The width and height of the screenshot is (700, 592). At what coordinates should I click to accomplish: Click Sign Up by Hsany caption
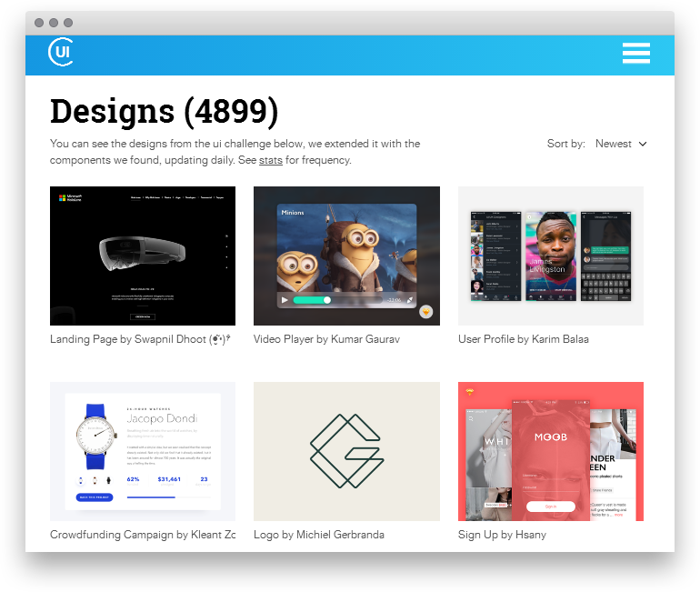click(502, 535)
